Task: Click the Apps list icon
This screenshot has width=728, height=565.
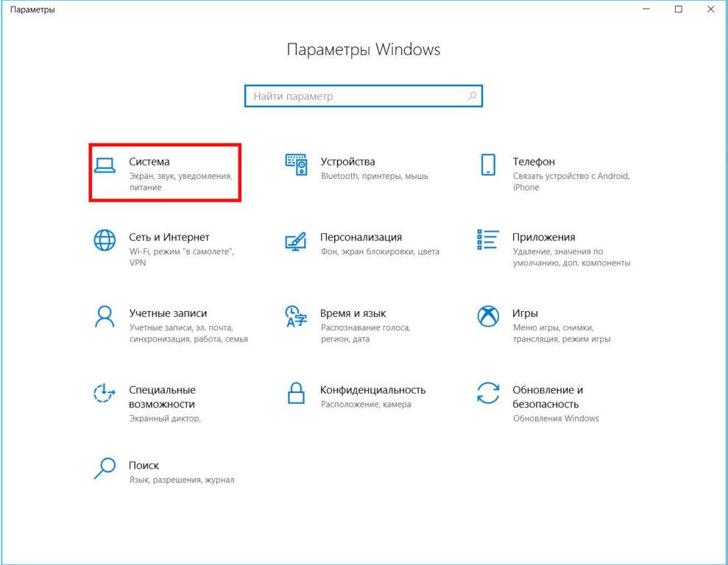Action: point(488,240)
